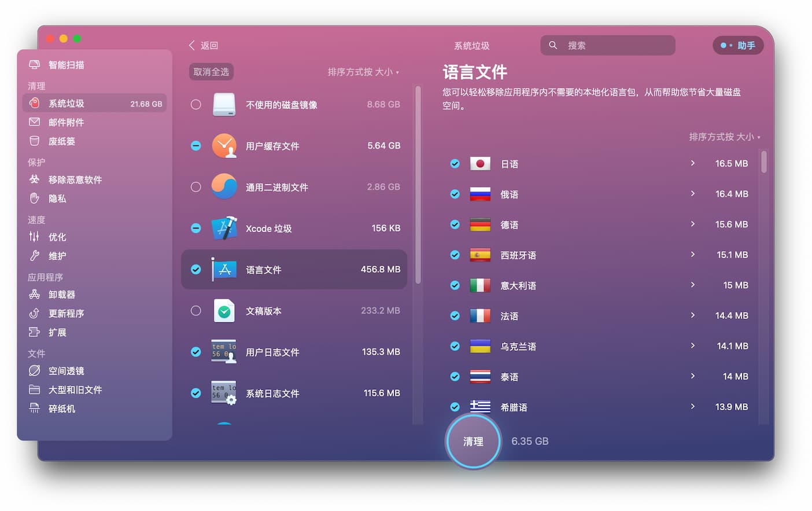Click the 希腊语 language label
The height and width of the screenshot is (511, 812).
click(x=514, y=407)
